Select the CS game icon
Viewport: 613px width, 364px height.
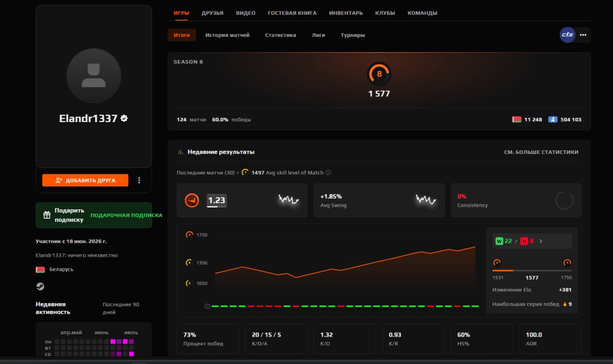568,35
